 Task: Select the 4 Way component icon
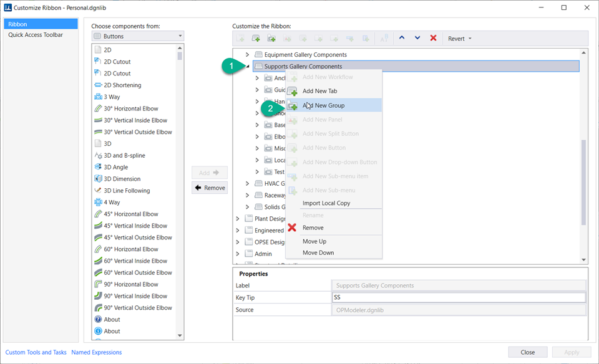click(x=98, y=203)
